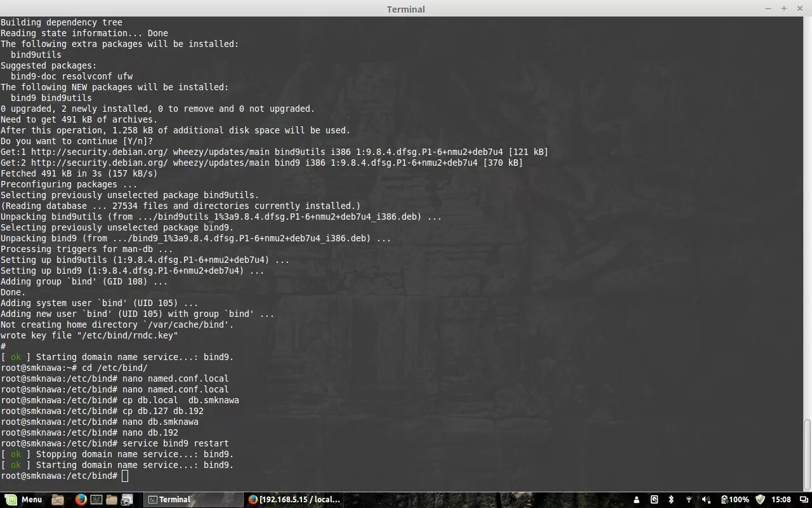The height and width of the screenshot is (508, 812).
Task: Click 'Do you want to continue [Y/n]?' line
Action: pos(77,141)
